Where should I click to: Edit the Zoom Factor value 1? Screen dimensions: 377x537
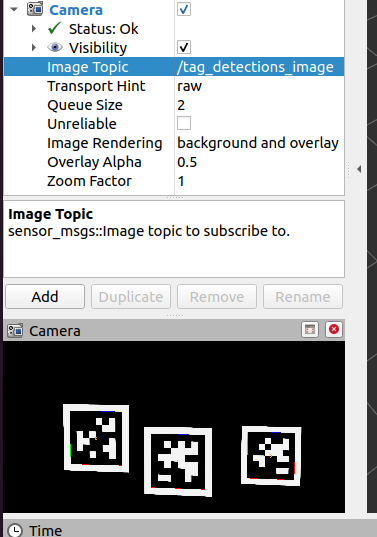pyautogui.click(x=181, y=181)
